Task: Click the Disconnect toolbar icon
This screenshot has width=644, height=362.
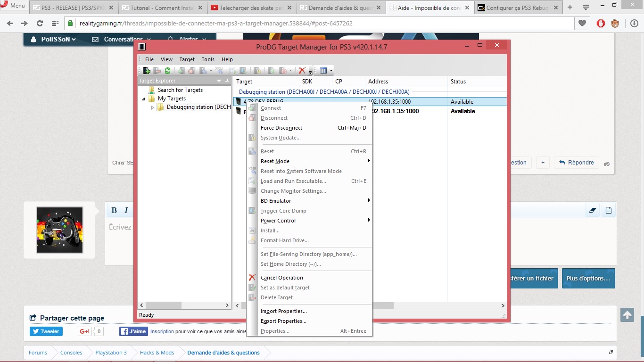Action: tap(191, 71)
